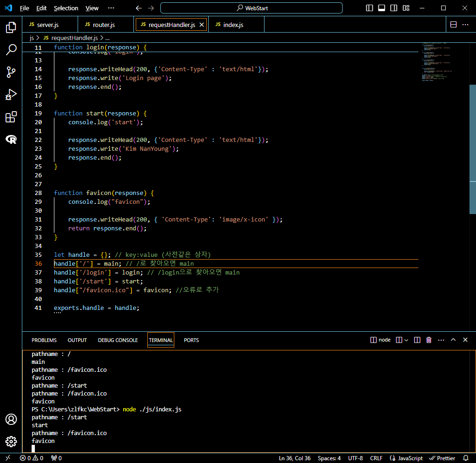The width and height of the screenshot is (476, 463).
Task: Click "handle['/start'] = start;" code line
Action: 99,282
